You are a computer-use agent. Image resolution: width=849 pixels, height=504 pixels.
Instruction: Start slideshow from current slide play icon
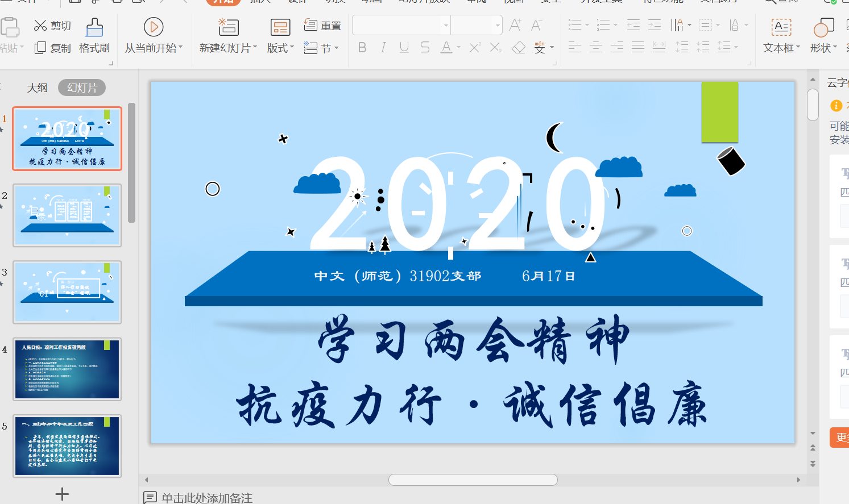pos(154,27)
